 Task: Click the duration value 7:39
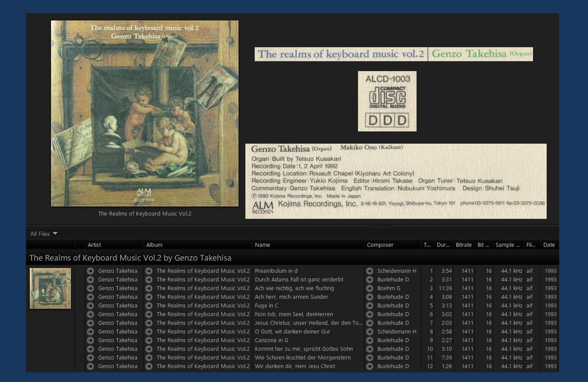447,358
